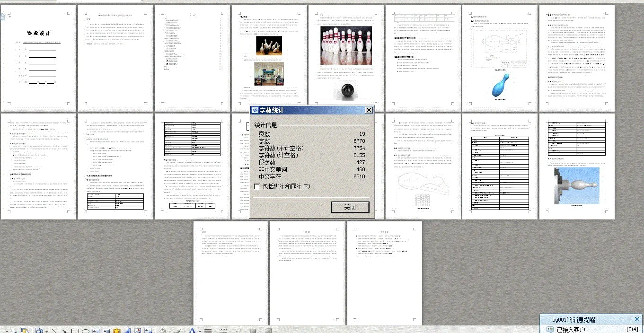Choose the Line drawing tool
Image resolution: width=644 pixels, height=333 pixels.
click(53, 331)
